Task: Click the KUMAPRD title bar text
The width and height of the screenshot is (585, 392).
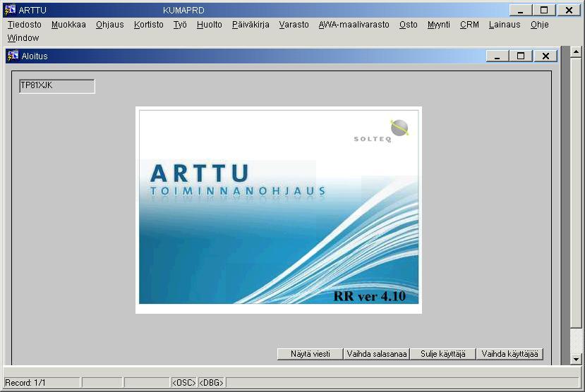Action: 183,10
